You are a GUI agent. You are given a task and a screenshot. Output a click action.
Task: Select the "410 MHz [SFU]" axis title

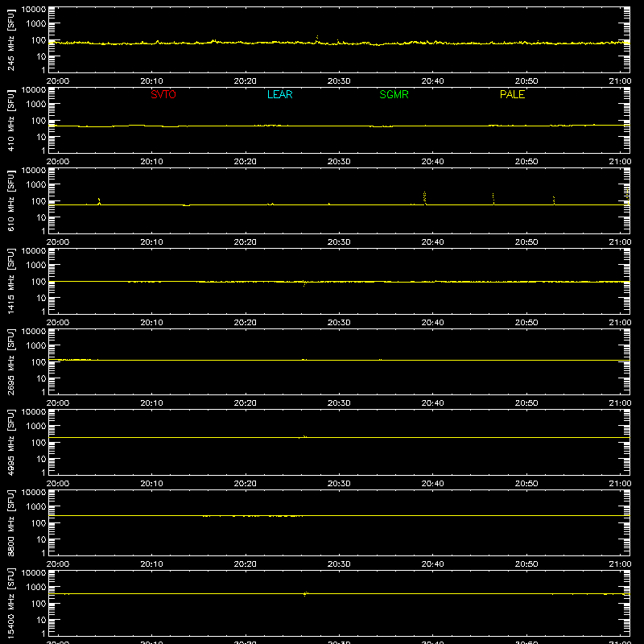pos(11,120)
